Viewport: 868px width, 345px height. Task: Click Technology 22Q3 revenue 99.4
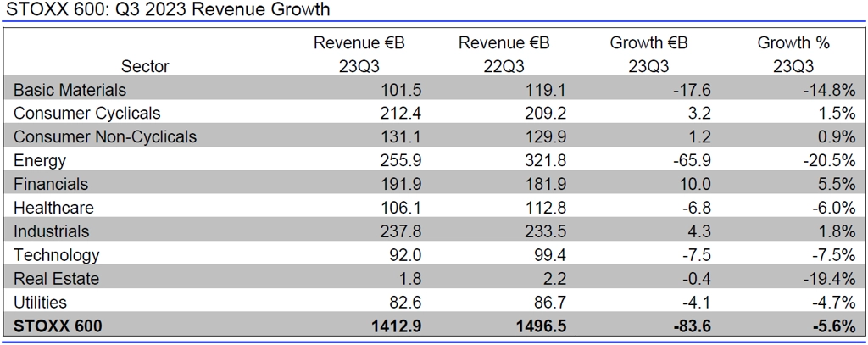(548, 255)
